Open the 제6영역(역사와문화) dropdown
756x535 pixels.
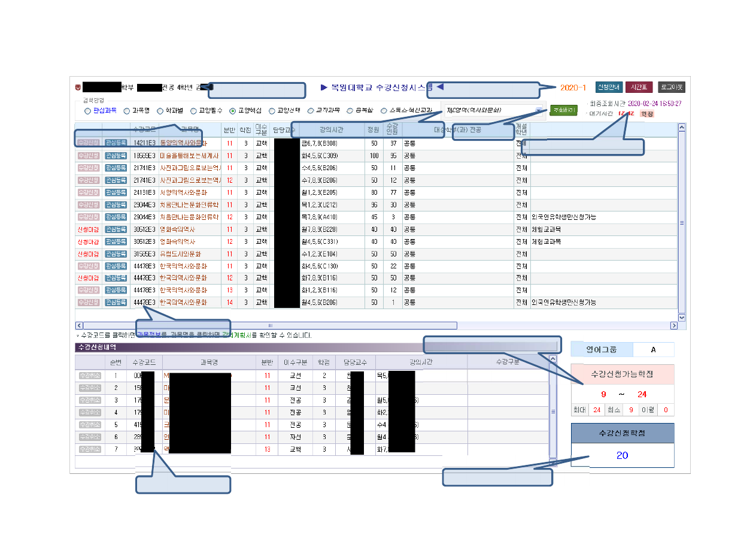(x=494, y=110)
